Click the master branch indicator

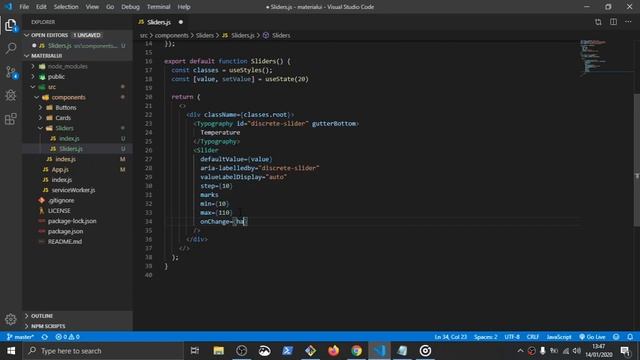point(20,337)
